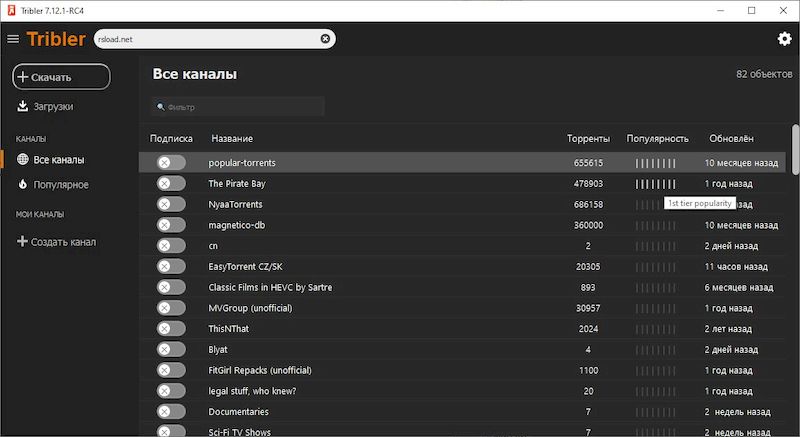Screen dimensions: 800x437
Task: Click popularity bars of The Pirate Bay
Action: pyautogui.click(x=656, y=184)
